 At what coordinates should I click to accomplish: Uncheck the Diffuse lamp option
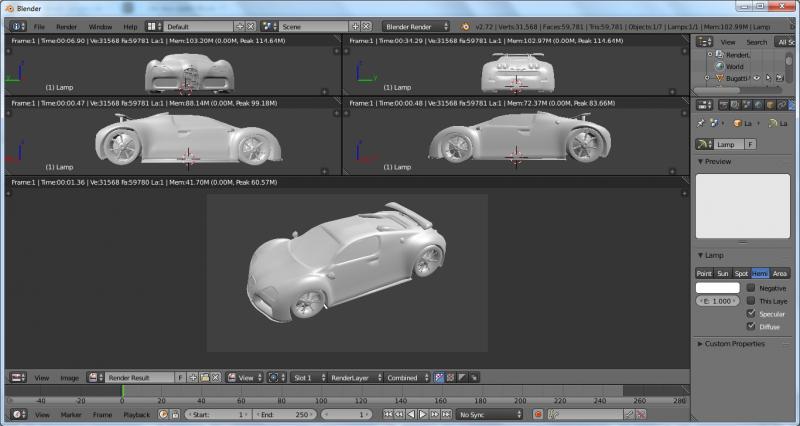(x=752, y=326)
